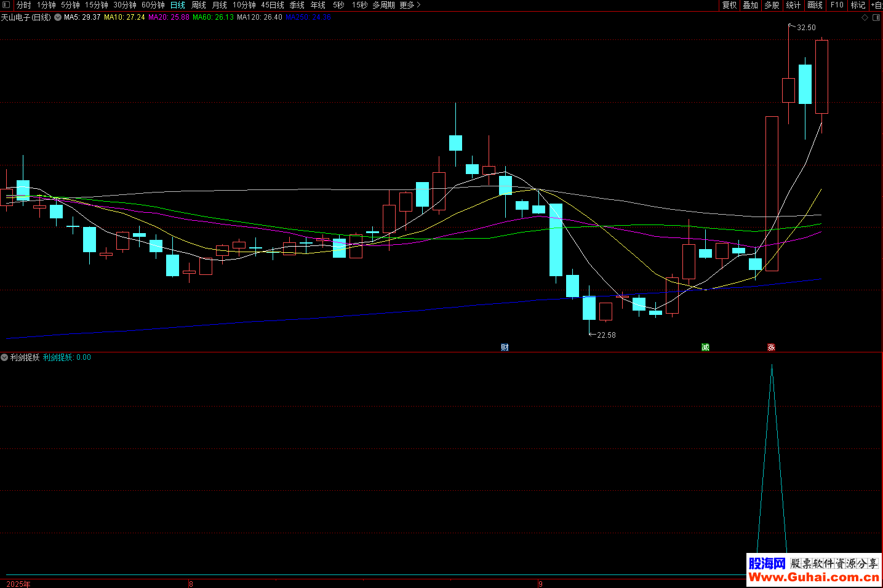
Task: Switch to 年线 yearly chart
Action: (x=318, y=5)
